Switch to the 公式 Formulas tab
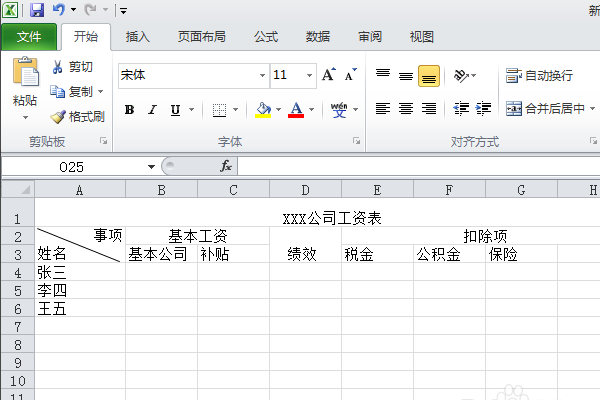The image size is (600, 400). pos(266,37)
